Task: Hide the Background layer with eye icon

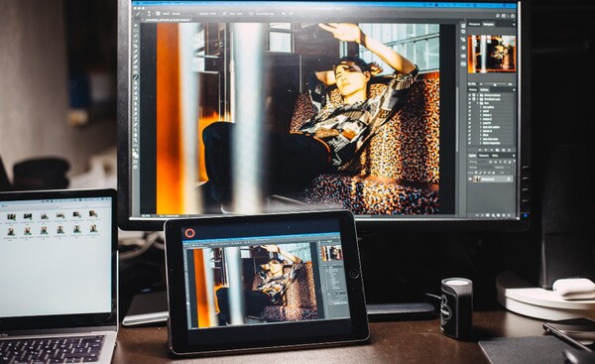Action: coord(470,179)
